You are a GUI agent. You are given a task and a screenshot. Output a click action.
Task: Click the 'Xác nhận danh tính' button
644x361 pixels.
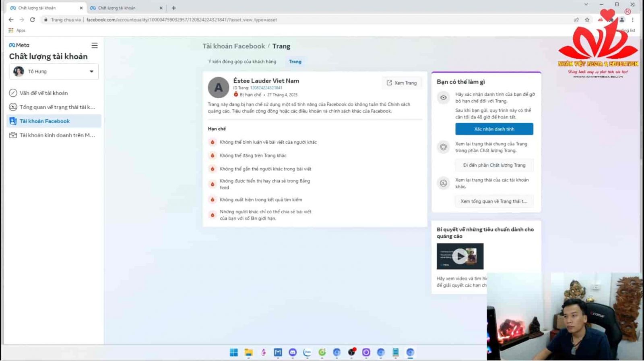point(494,129)
